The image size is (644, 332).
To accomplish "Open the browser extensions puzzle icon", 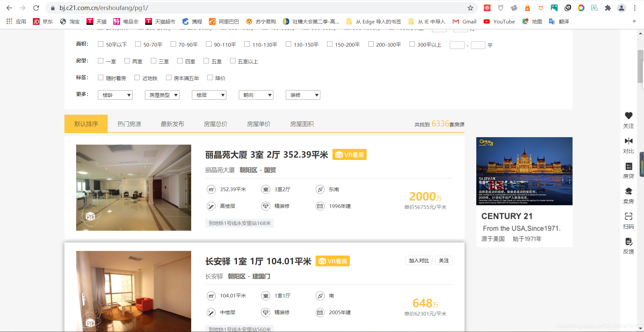I will [x=608, y=8].
